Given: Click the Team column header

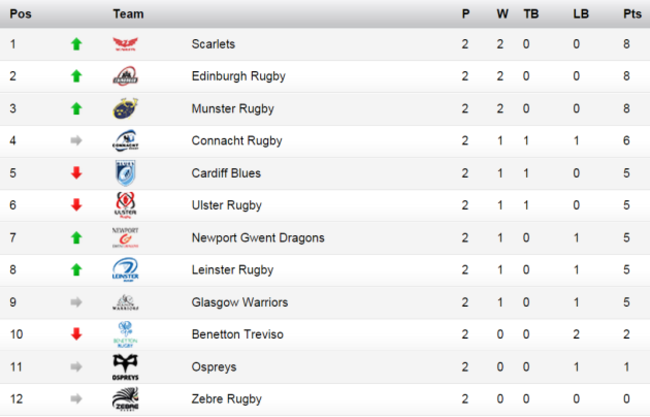Looking at the screenshot, I should [x=128, y=14].
